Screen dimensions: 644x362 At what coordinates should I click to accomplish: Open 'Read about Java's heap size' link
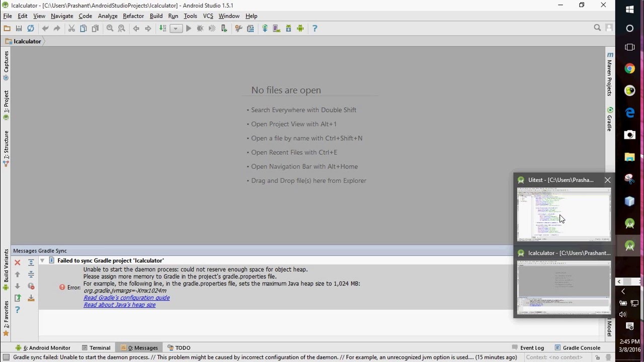click(119, 305)
